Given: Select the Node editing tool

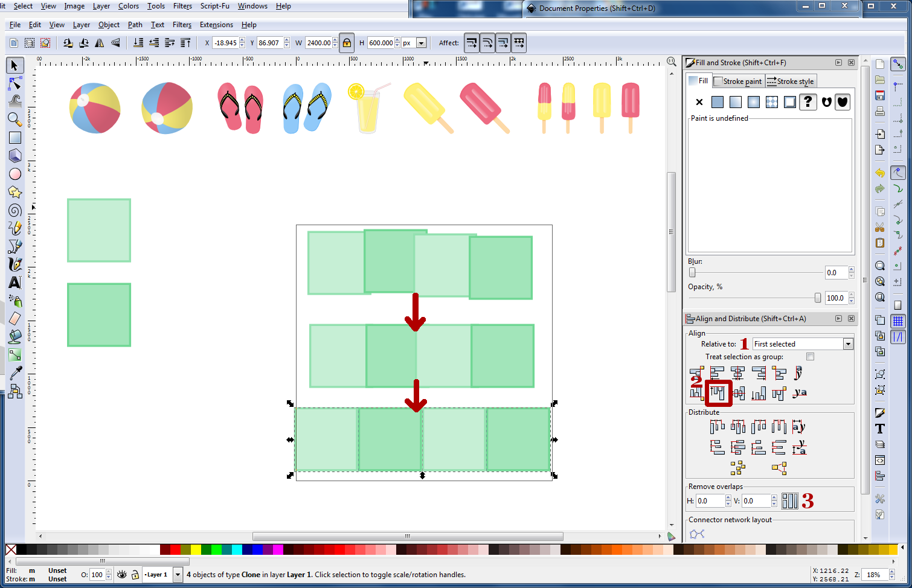Looking at the screenshot, I should pyautogui.click(x=14, y=83).
